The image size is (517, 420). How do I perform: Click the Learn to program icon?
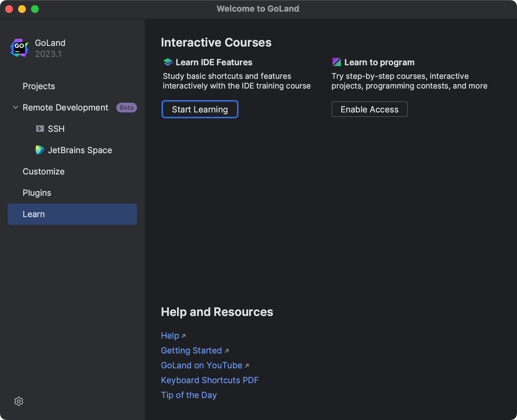pyautogui.click(x=336, y=62)
